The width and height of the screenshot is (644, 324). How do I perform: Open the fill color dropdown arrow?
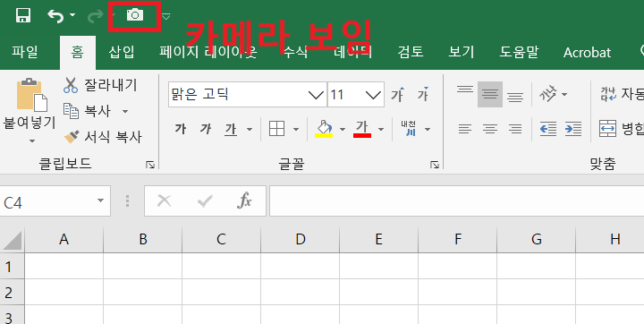point(342,130)
